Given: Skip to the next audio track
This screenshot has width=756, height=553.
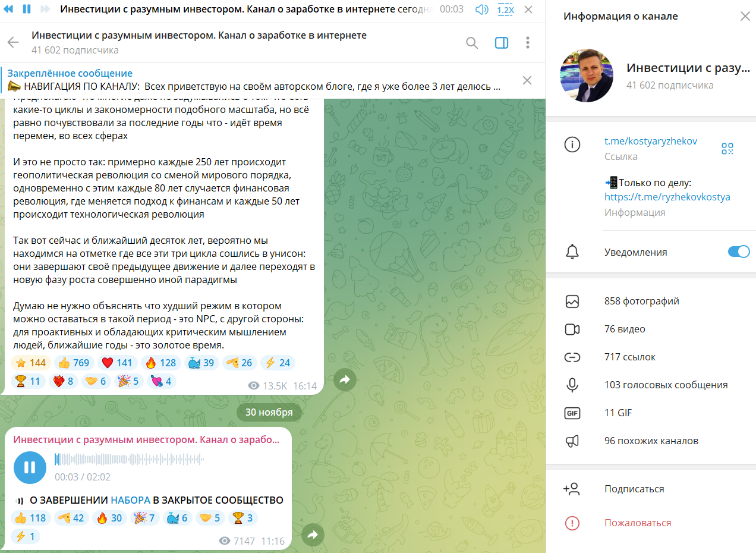Looking at the screenshot, I should 45,9.
